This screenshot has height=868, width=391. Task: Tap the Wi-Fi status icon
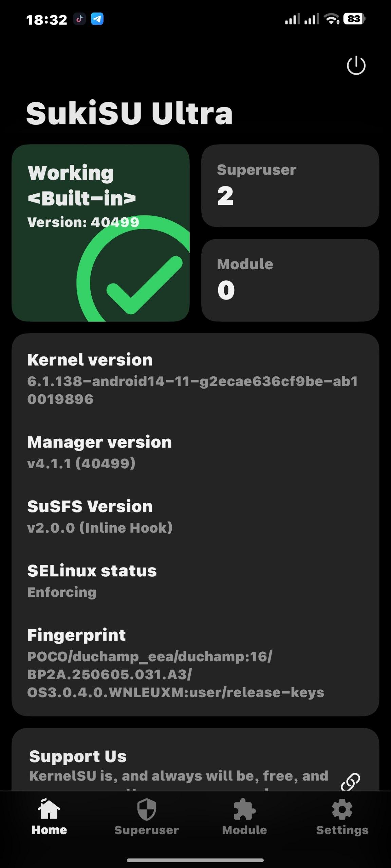(x=332, y=19)
